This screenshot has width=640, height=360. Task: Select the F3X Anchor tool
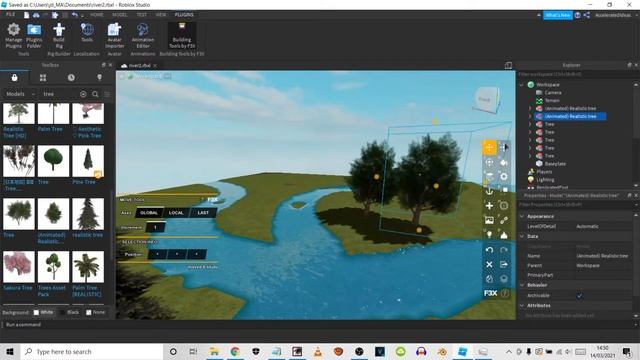coord(489,191)
